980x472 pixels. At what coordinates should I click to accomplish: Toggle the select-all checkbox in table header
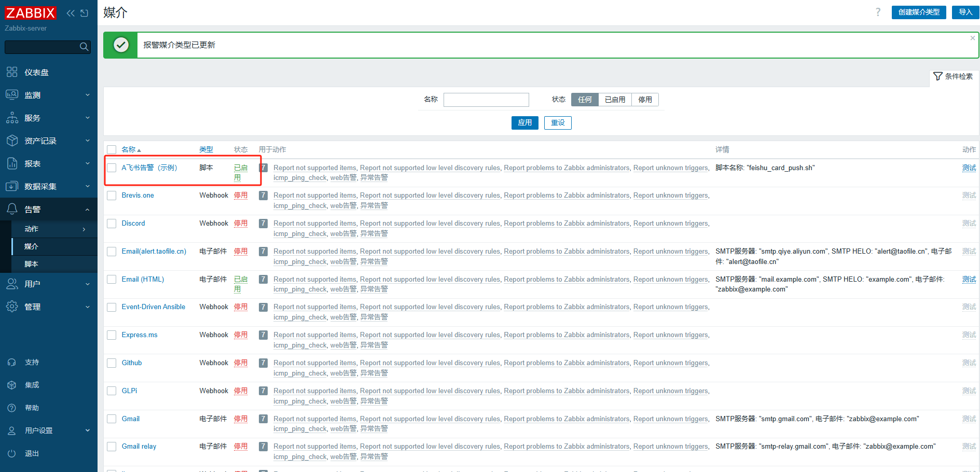point(112,150)
